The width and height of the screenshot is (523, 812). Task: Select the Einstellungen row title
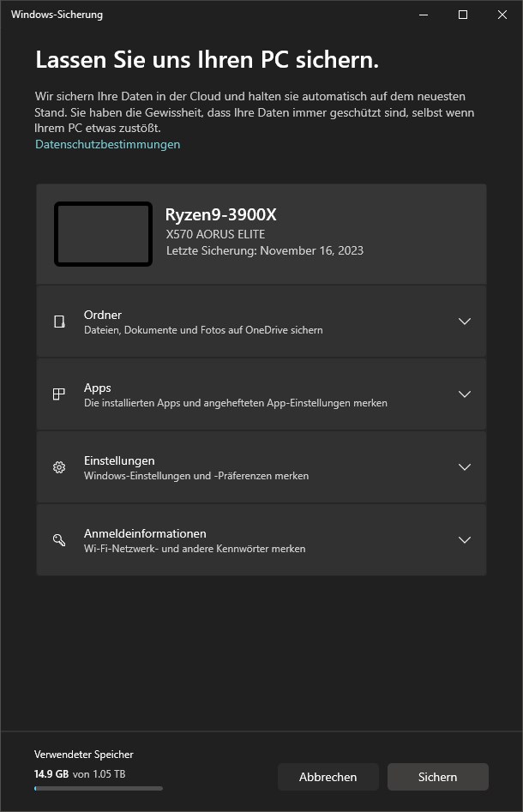[x=119, y=461]
